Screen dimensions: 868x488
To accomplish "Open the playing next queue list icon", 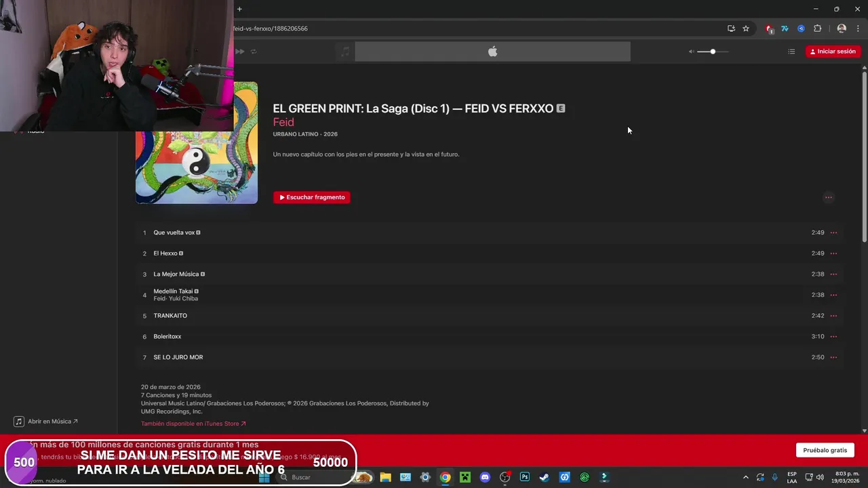I will 791,52.
